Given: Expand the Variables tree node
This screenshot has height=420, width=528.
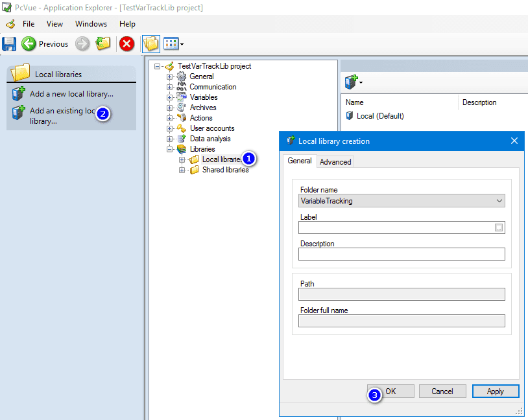Looking at the screenshot, I should pyautogui.click(x=170, y=98).
